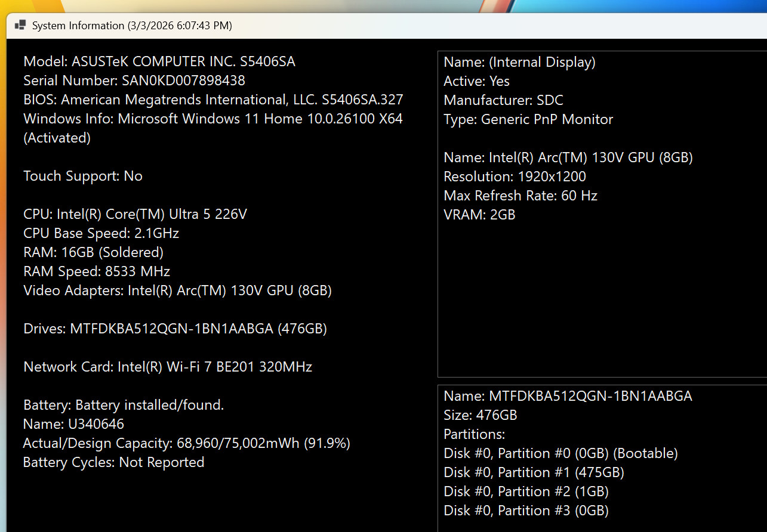
Task: Click the battery Name: U340646 line
Action: pos(74,424)
